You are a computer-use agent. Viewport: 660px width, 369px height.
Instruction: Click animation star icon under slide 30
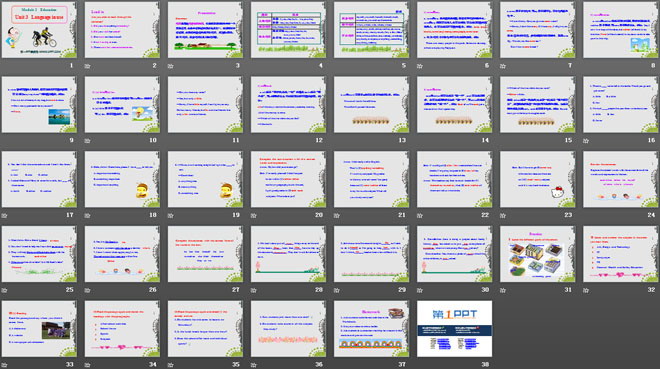[x=420, y=290]
